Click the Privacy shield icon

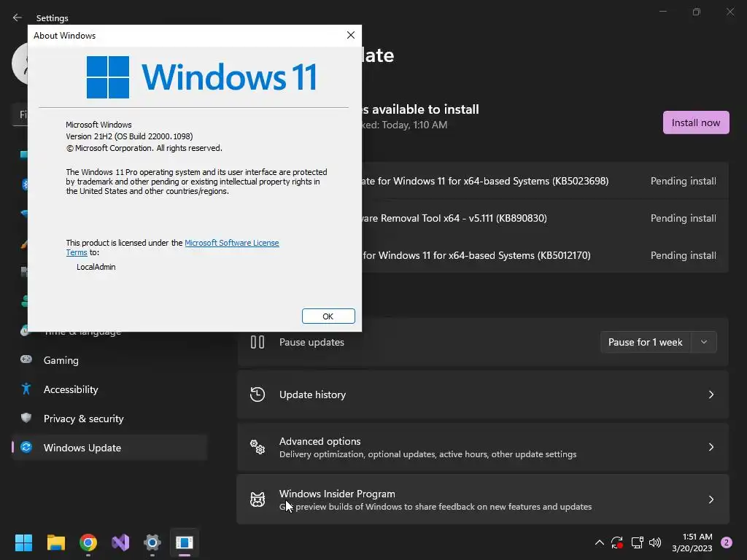point(26,418)
